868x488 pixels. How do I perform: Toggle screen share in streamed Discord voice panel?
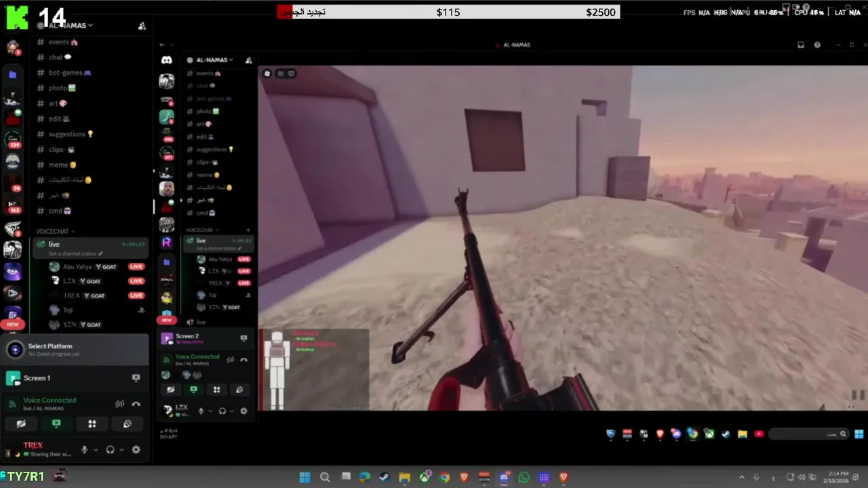click(193, 390)
